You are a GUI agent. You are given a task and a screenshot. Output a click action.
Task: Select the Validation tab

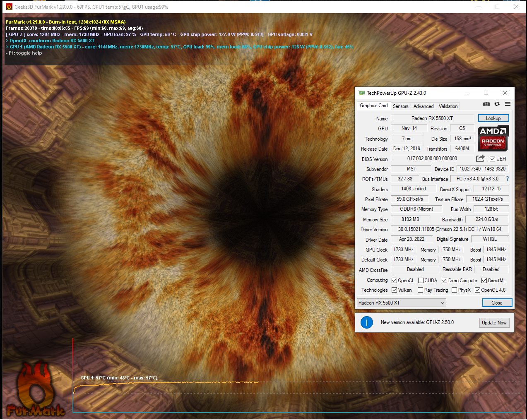pyautogui.click(x=448, y=106)
